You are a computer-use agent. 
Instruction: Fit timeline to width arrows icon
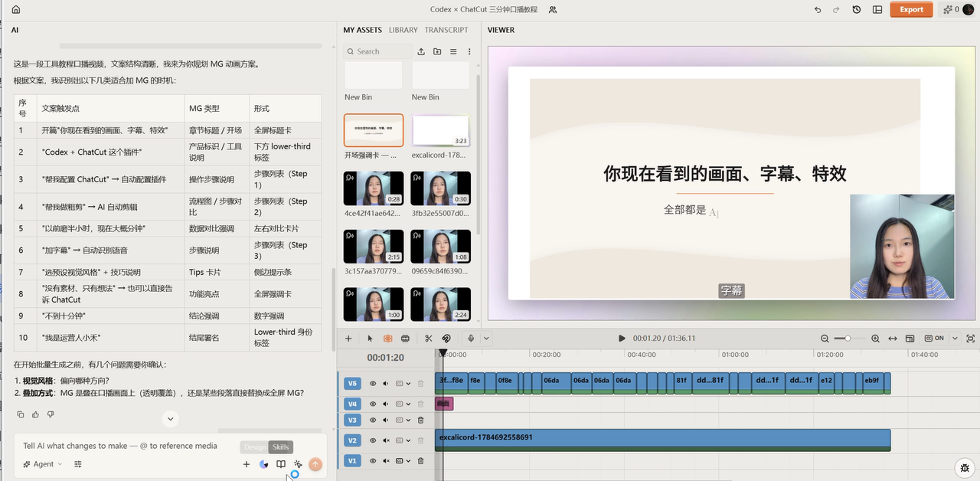(x=893, y=339)
